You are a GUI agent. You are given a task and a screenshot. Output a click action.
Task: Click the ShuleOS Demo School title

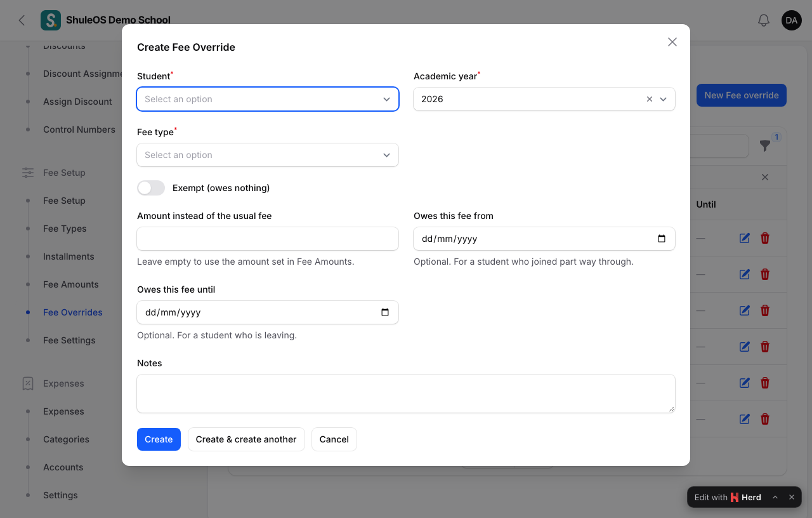tap(118, 20)
